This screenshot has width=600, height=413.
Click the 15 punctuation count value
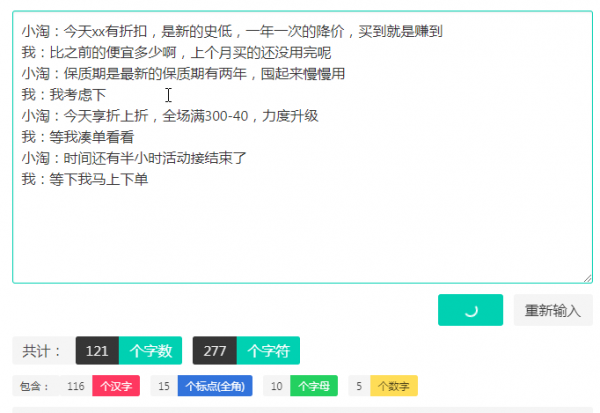tap(164, 386)
